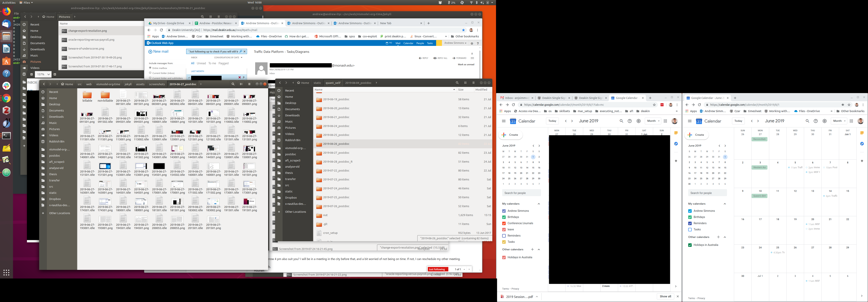Screen dimensions: 868x302
Task: Switch to My Drive - Google Drive tab
Action: pyautogui.click(x=168, y=23)
